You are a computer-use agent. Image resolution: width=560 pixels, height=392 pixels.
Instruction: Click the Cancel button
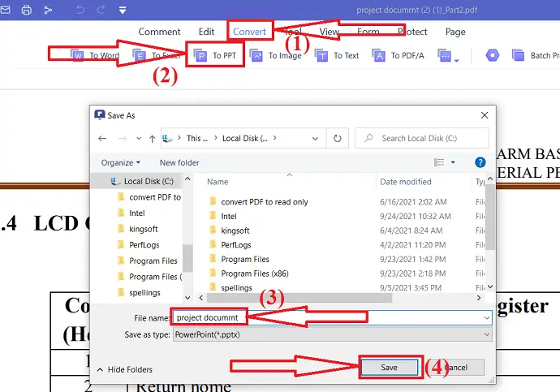point(456,368)
